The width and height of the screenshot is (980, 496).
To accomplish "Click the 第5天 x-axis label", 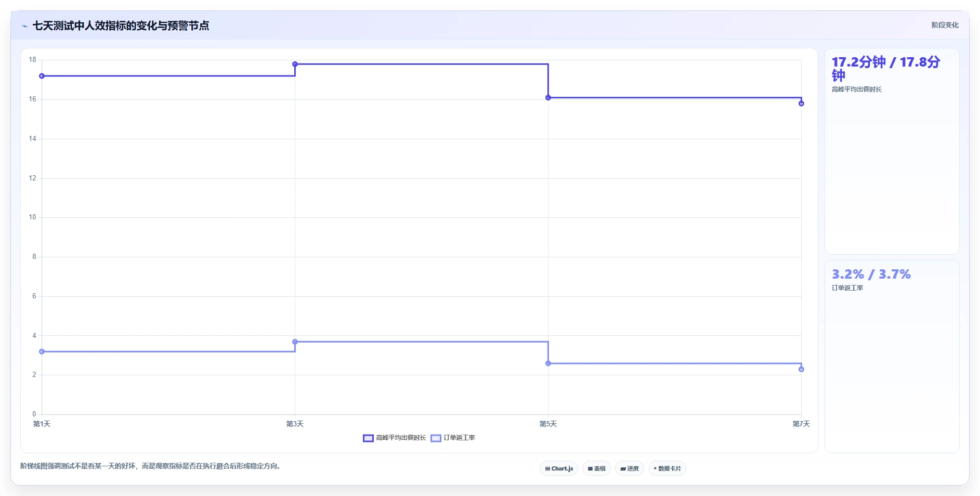I will [548, 424].
